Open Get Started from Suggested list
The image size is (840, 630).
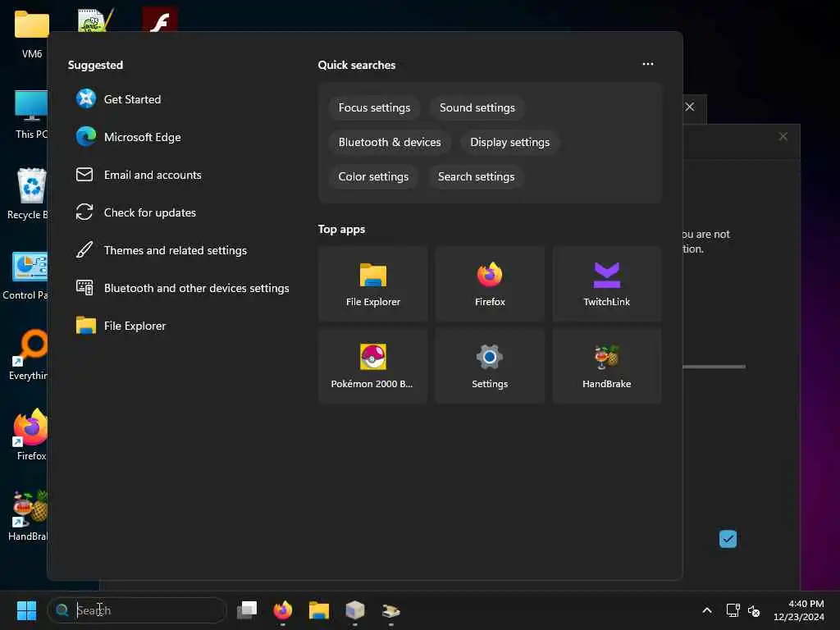click(x=118, y=99)
